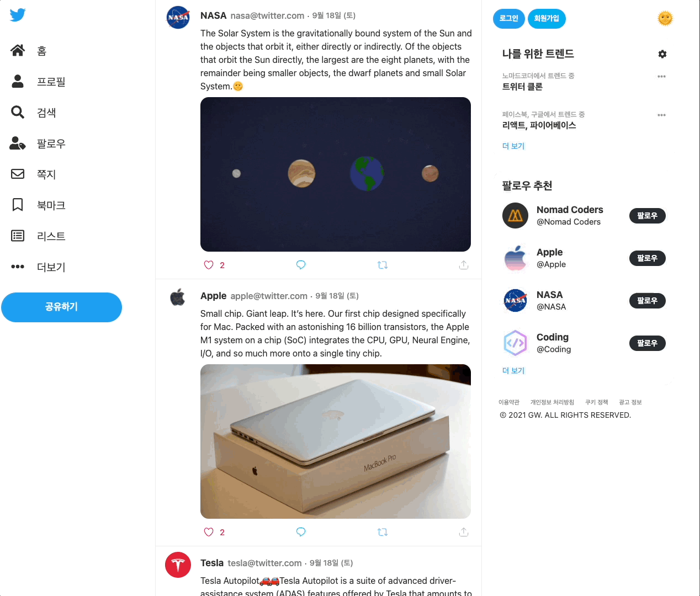700x596 pixels.
Task: Open the 검색 search icon in sidebar
Action: coord(18,113)
